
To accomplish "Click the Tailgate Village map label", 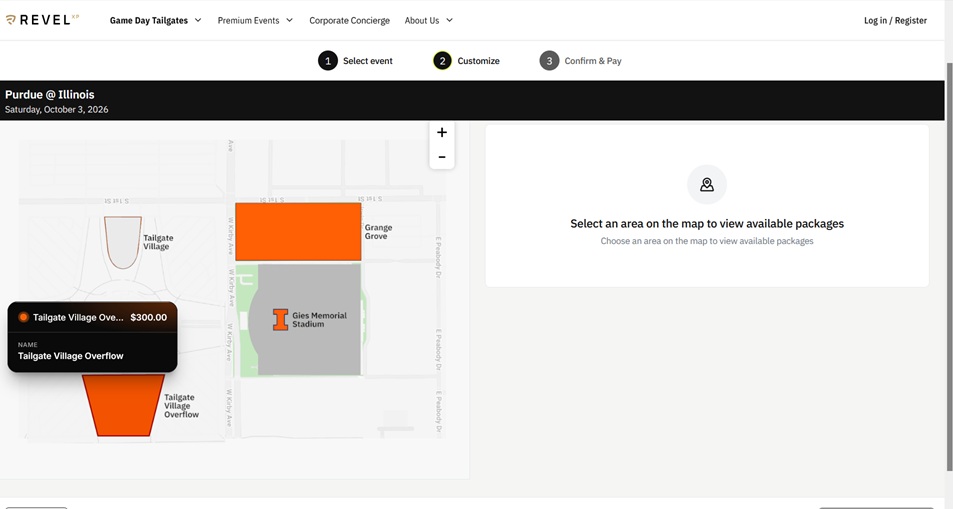I will [x=158, y=242].
